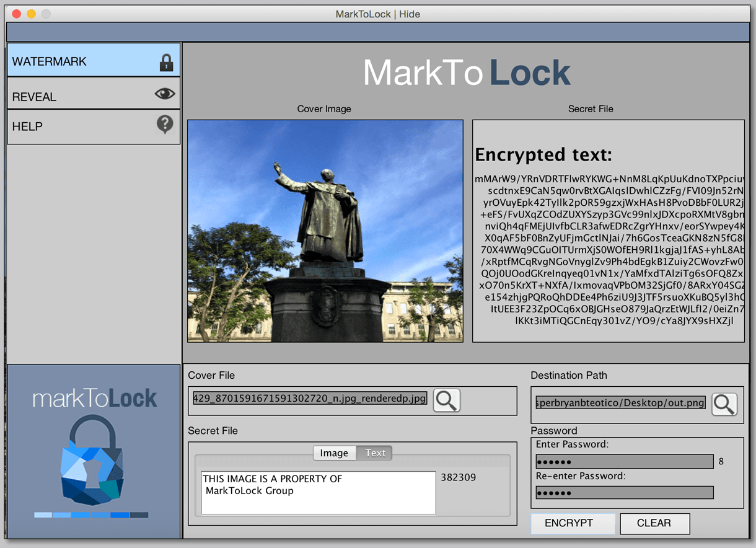
Task: Focus the Re-enter Password field
Action: pyautogui.click(x=625, y=493)
